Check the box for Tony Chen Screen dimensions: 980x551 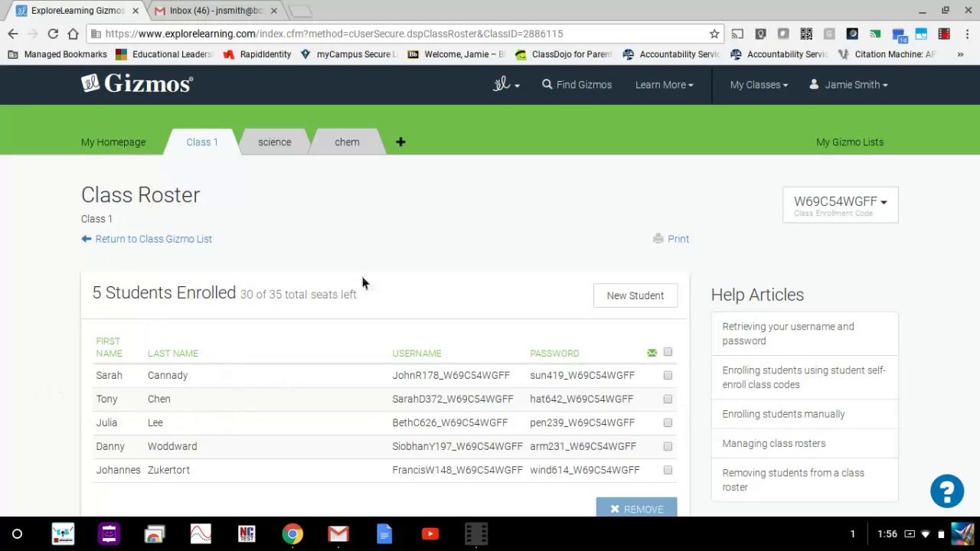[668, 399]
